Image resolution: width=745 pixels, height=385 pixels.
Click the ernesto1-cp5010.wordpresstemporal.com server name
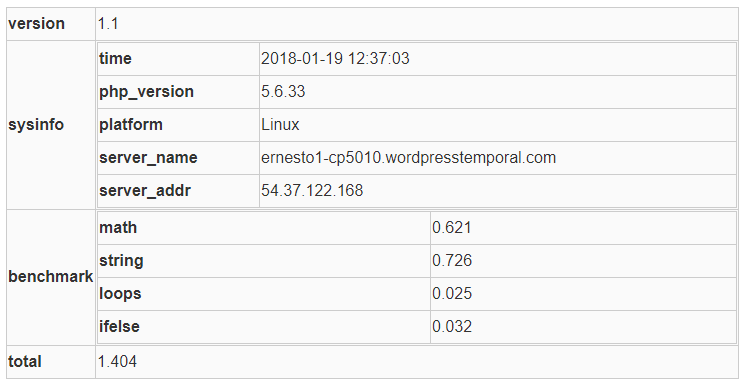pyautogui.click(x=408, y=158)
